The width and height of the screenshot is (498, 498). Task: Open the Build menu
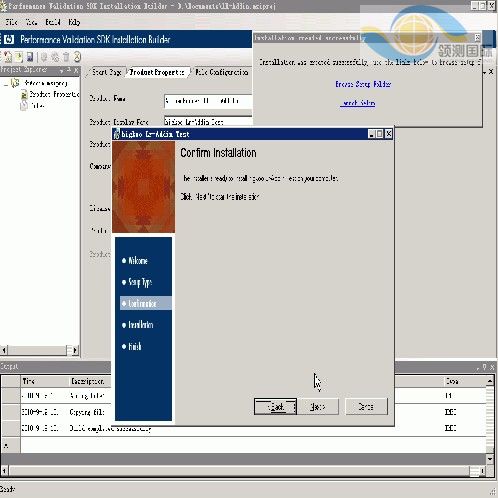pos(53,22)
